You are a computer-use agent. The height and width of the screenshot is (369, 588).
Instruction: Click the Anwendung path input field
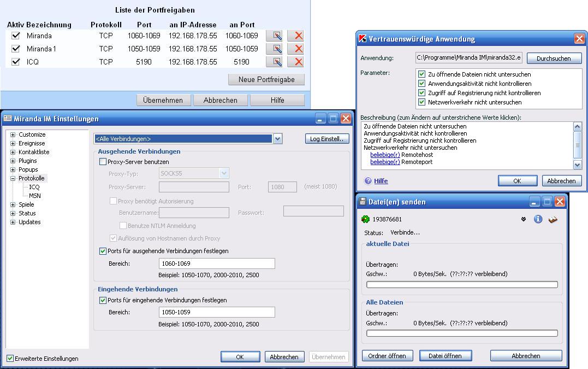tap(469, 58)
